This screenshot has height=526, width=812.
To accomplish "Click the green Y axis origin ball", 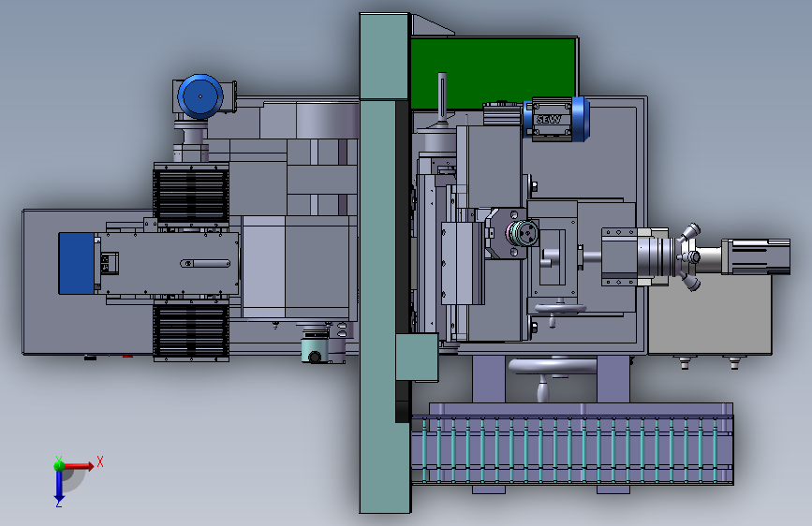I will click(59, 465).
